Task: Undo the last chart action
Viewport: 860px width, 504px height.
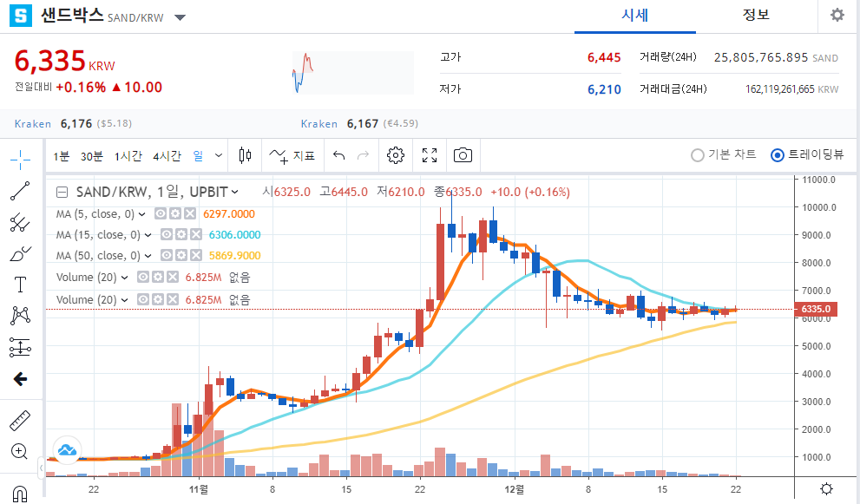Action: tap(339, 156)
